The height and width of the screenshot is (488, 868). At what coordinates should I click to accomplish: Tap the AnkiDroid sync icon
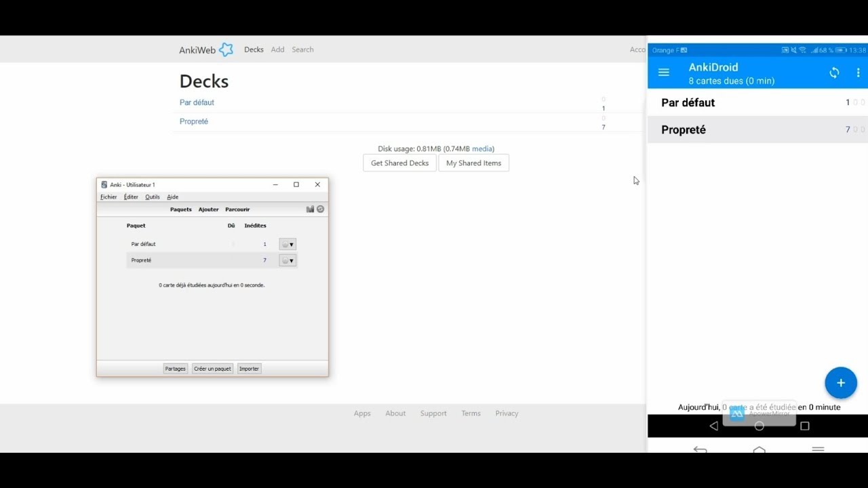[834, 73]
